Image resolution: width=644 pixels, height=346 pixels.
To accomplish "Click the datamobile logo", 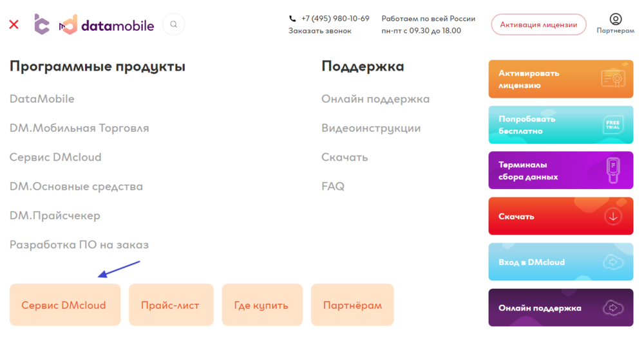I will pos(107,25).
